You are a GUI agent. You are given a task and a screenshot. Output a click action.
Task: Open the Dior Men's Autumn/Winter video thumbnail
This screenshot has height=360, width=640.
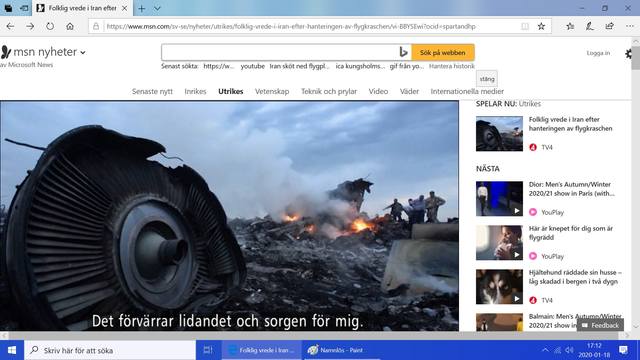click(499, 199)
